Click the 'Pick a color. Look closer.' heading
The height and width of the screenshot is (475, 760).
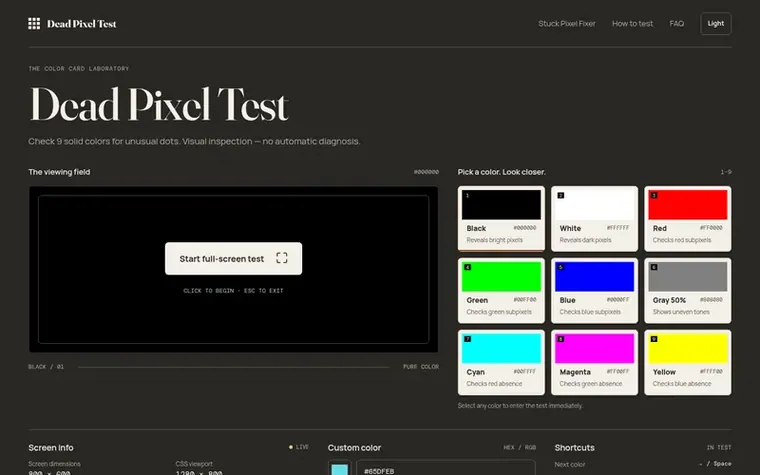(502, 172)
